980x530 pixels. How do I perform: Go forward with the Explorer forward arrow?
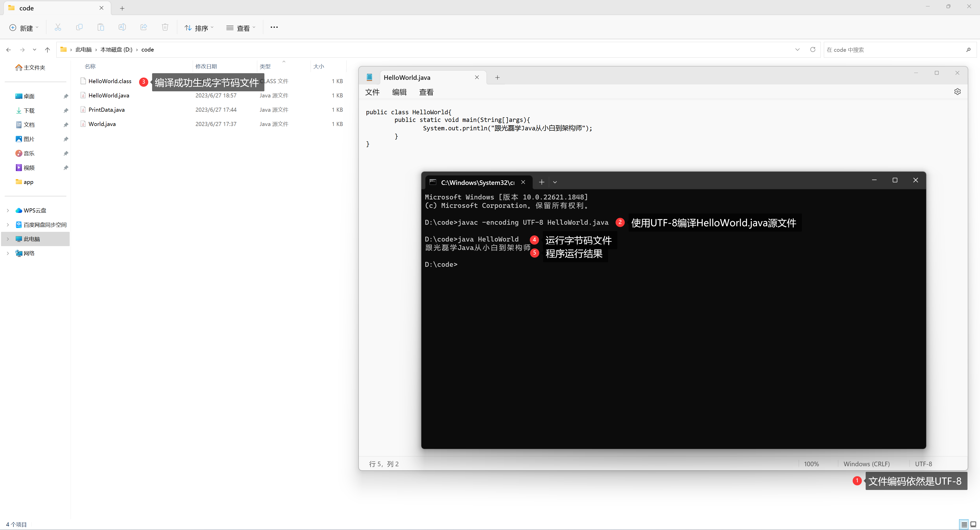[22, 50]
